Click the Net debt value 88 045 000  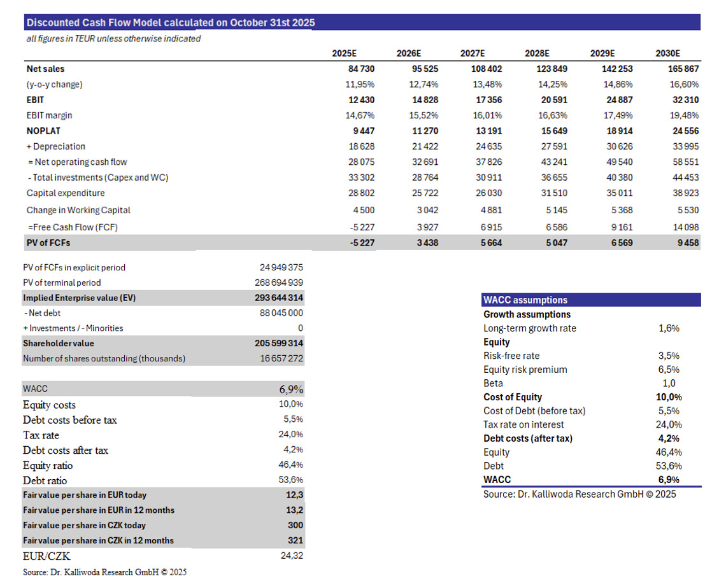point(281,313)
